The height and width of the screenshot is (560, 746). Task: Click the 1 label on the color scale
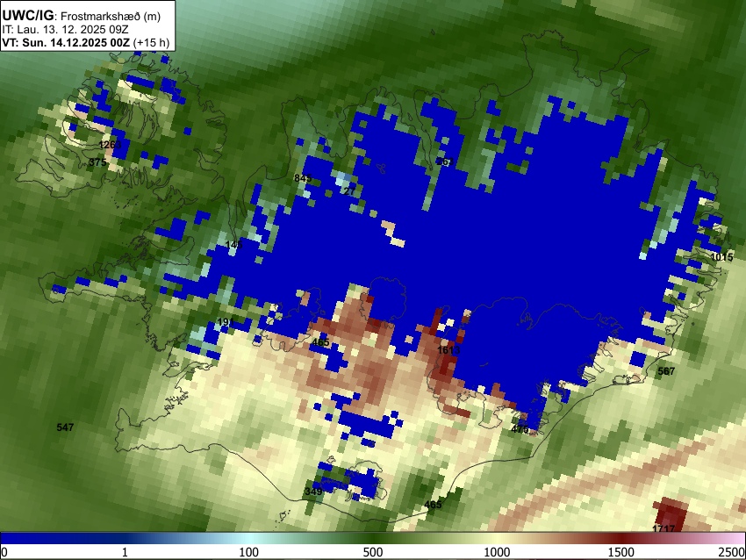click(x=125, y=552)
